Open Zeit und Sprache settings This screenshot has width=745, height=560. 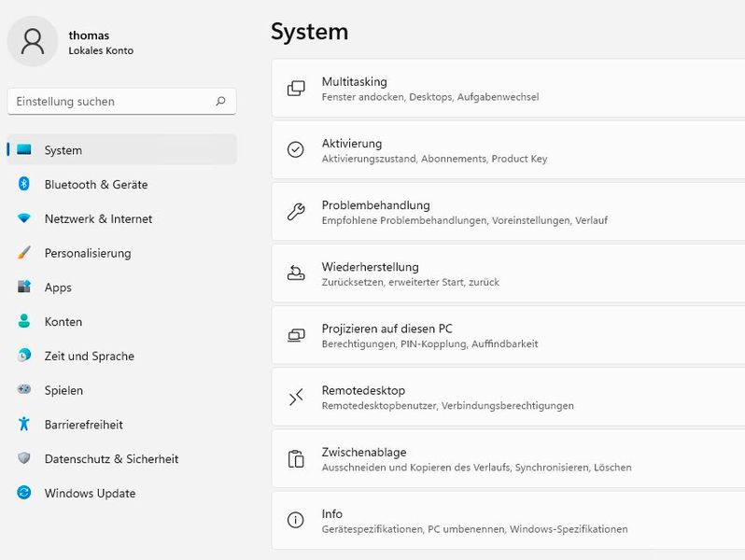pos(121,356)
